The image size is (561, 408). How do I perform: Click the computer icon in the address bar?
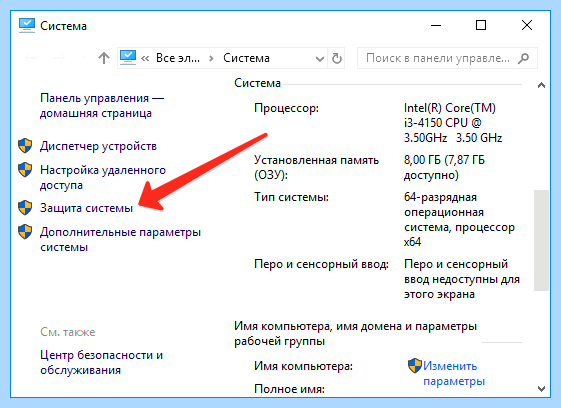point(128,58)
